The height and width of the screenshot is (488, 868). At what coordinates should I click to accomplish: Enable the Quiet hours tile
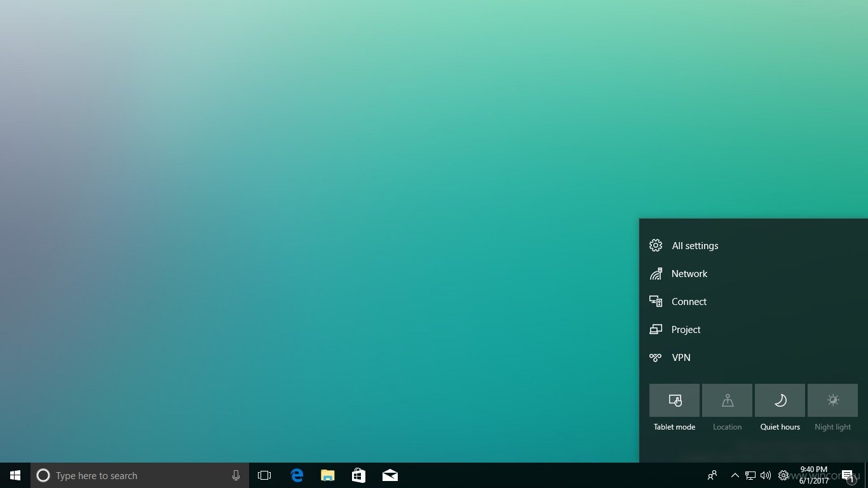(780, 400)
